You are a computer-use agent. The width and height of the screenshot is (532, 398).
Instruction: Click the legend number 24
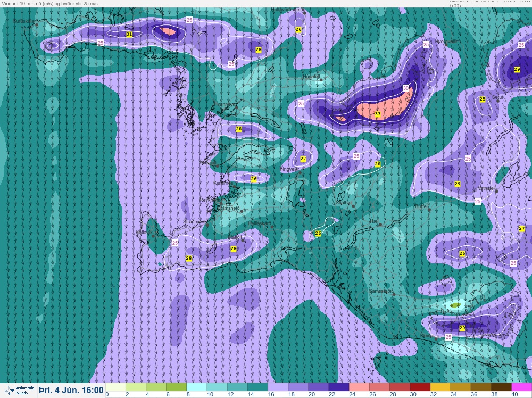(352, 395)
